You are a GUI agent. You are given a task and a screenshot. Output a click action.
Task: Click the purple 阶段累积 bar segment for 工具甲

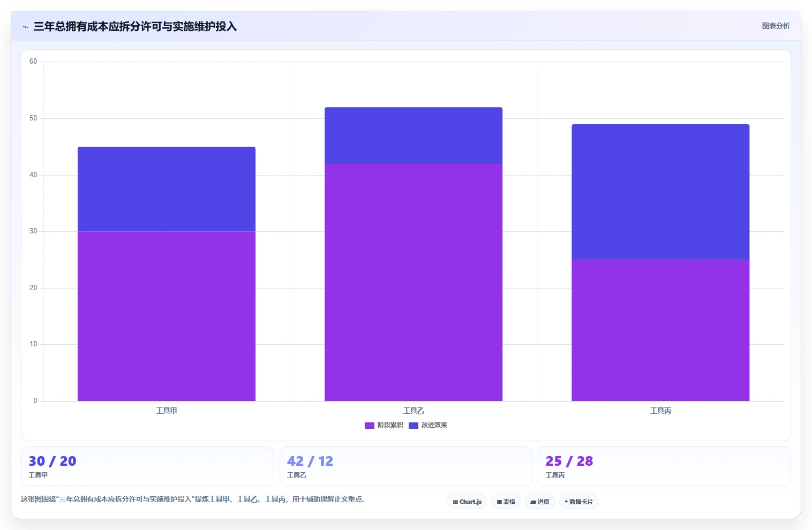(x=167, y=316)
